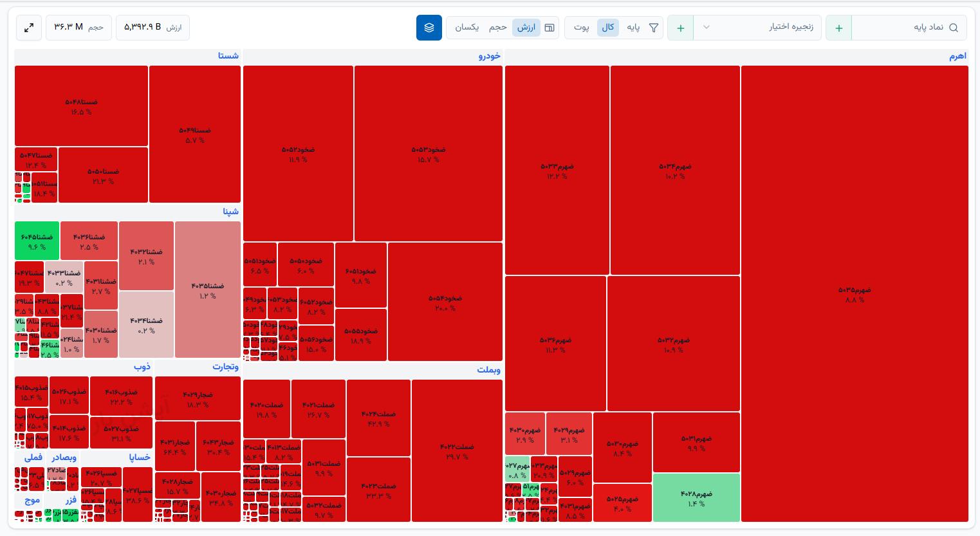Click the plus button beside زنجیره اختیار
980x536 pixels.
click(681, 28)
